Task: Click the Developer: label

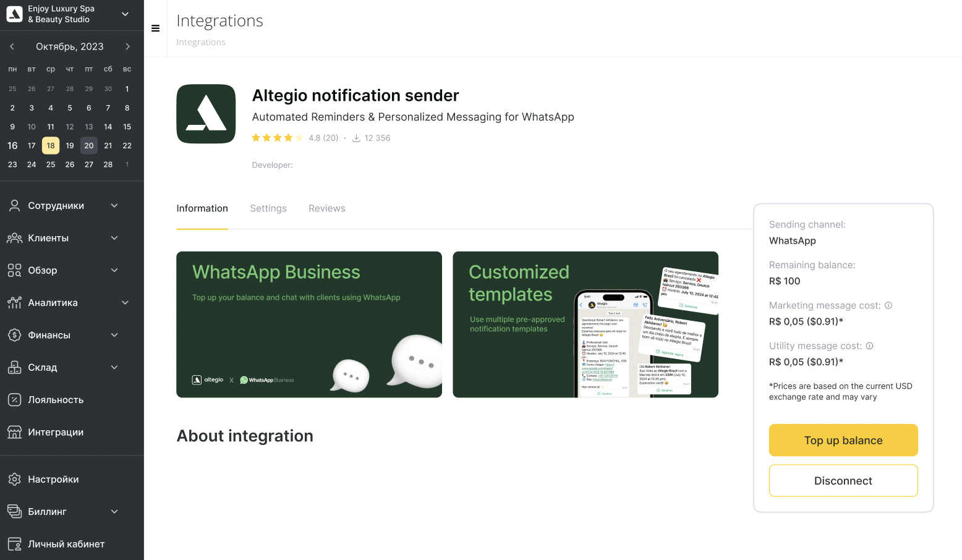Action: pos(273,165)
